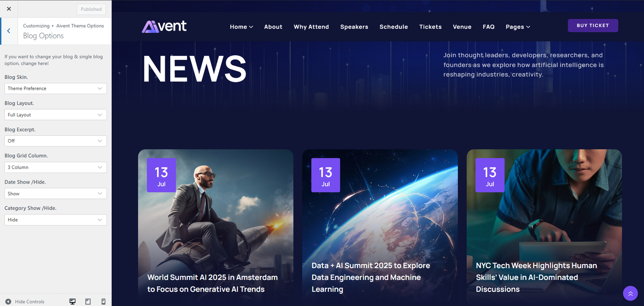This screenshot has height=306, width=644.
Task: Click the NEWS page heading
Action: click(194, 69)
